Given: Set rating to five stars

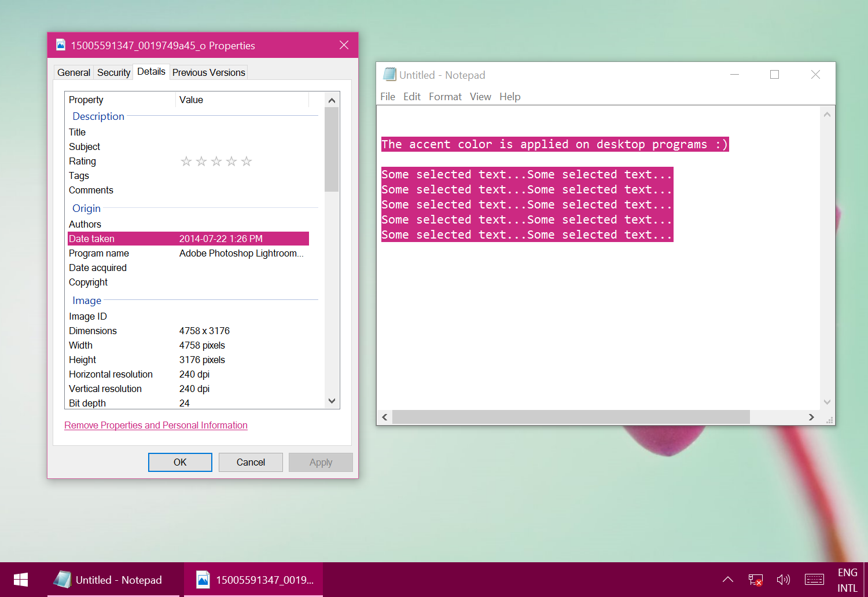Looking at the screenshot, I should pos(247,162).
